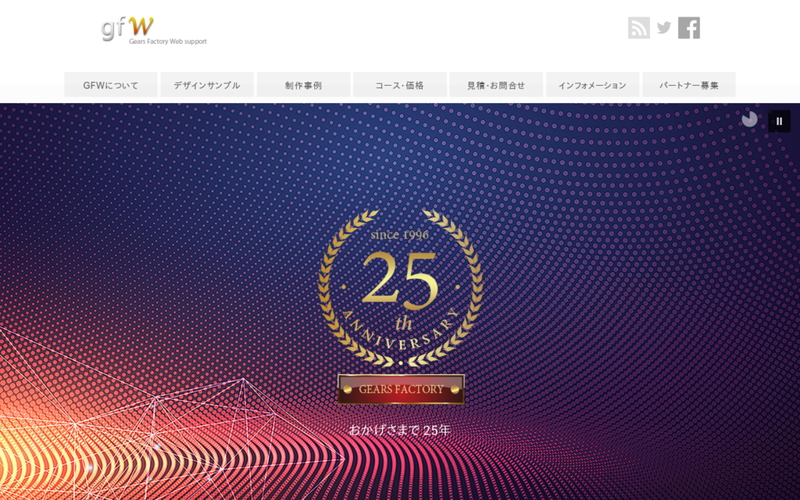The height and width of the screenshot is (500, 800).
Task: Open the Facebook icon link
Action: (x=689, y=28)
